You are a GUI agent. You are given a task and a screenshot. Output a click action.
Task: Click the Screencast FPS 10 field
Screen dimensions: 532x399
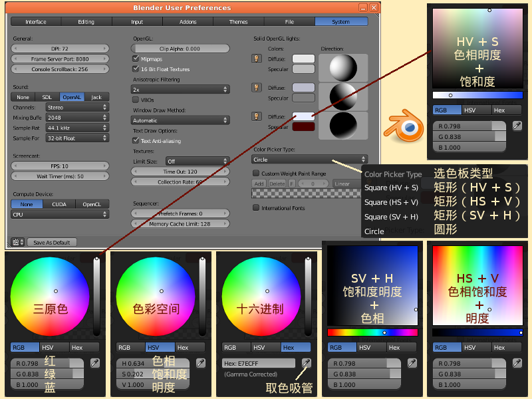coord(60,166)
